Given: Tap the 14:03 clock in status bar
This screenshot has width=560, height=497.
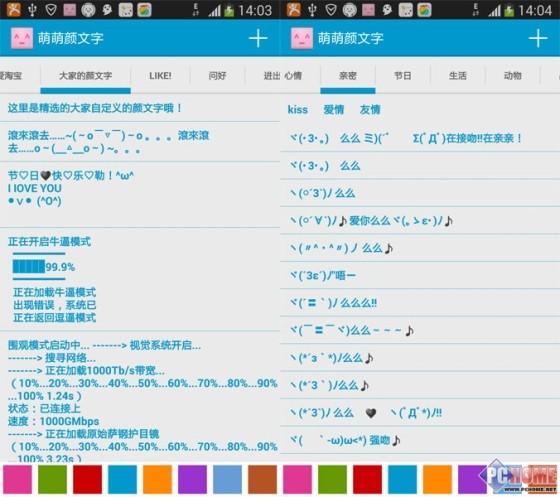Looking at the screenshot, I should [x=255, y=10].
